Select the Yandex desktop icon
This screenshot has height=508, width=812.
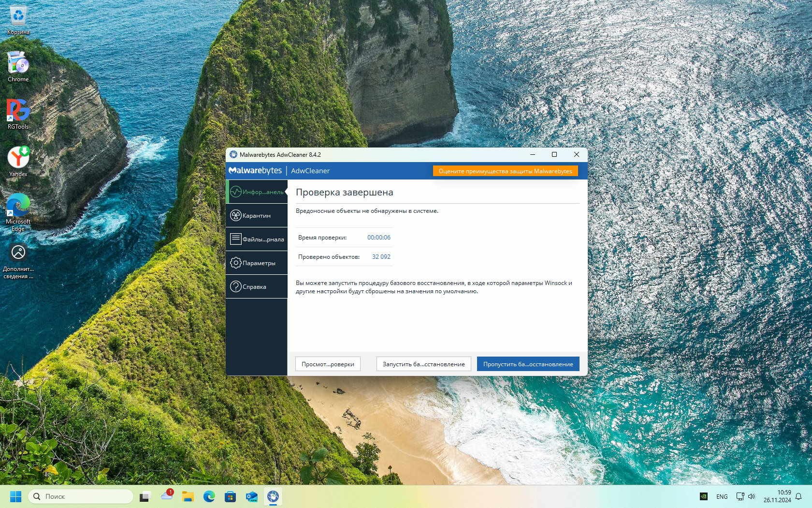pyautogui.click(x=18, y=161)
